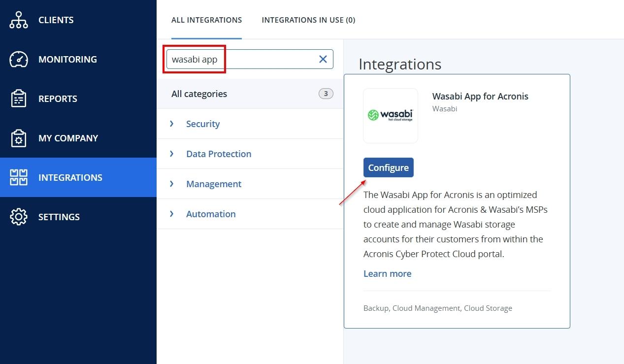This screenshot has height=364, width=624.
Task: Switch to INTEGRATIONS IN USE tab
Action: 308,20
